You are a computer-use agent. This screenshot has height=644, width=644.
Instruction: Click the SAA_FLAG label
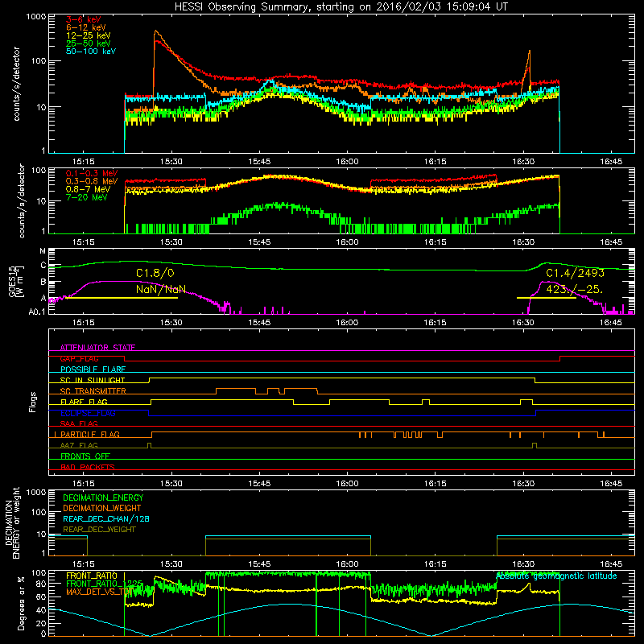coord(79,423)
